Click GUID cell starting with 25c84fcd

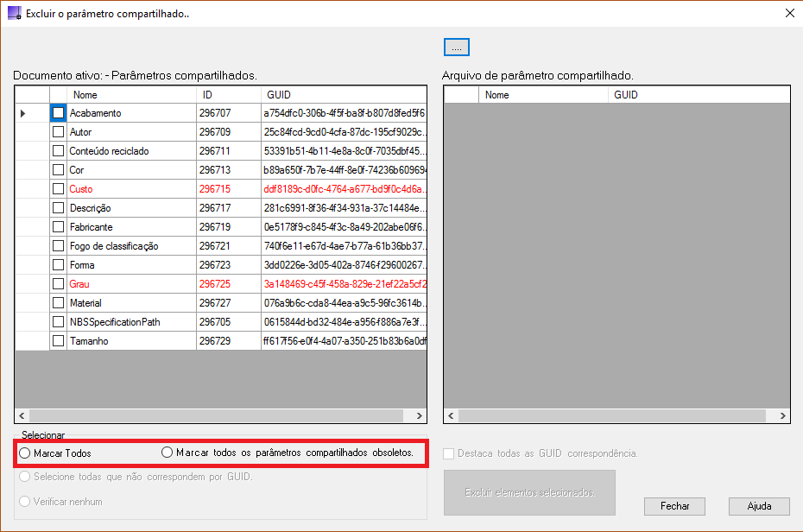point(344,131)
